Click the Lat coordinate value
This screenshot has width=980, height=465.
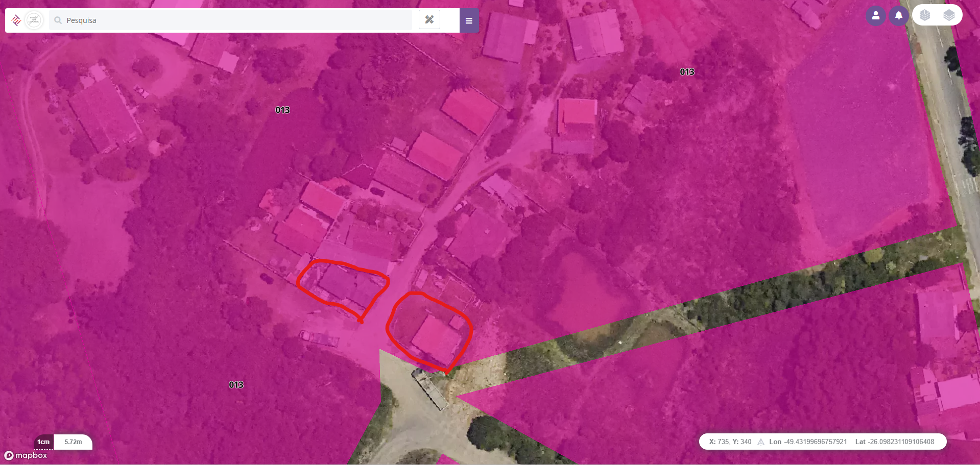[x=902, y=442]
